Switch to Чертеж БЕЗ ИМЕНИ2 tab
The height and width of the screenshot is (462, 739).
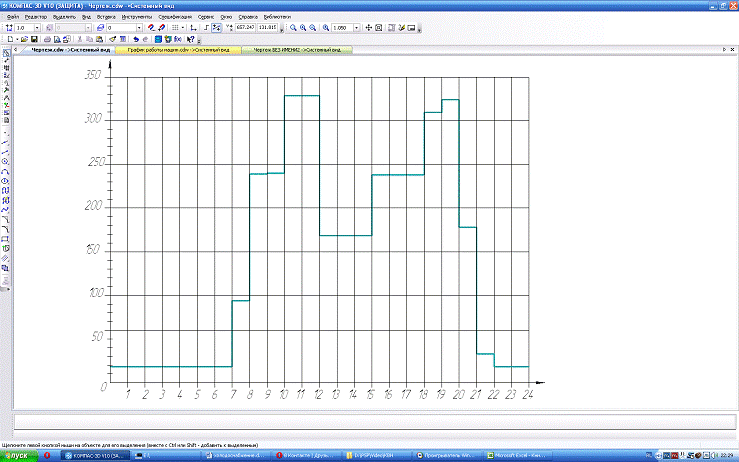(297, 48)
